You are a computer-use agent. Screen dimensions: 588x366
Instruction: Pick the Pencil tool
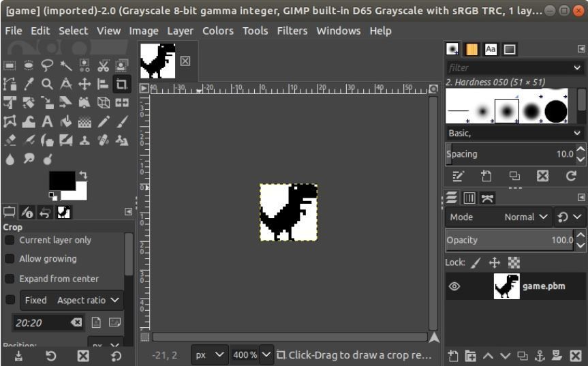[103, 121]
